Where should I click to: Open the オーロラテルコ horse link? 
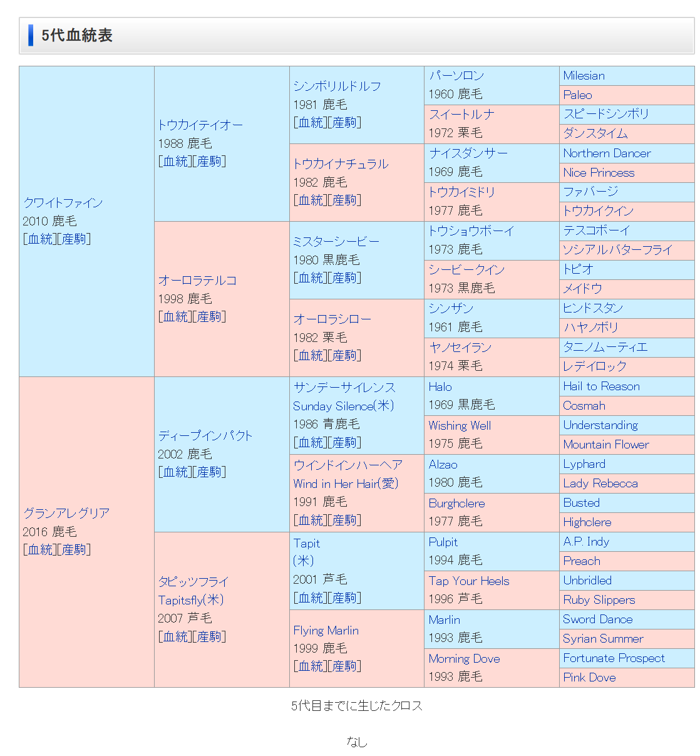[x=197, y=280]
